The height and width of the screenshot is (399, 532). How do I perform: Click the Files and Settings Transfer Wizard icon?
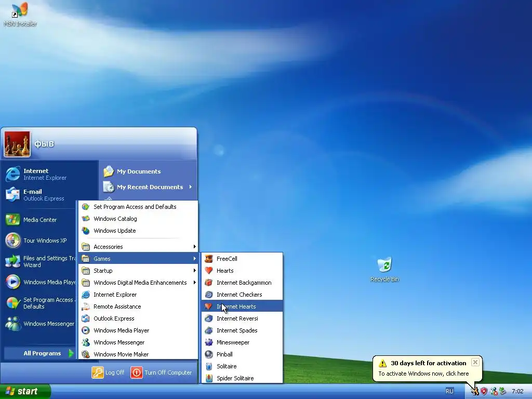pyautogui.click(x=13, y=261)
